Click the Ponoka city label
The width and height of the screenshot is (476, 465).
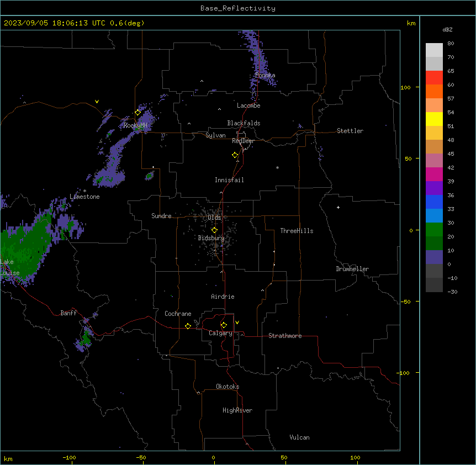[x=265, y=75]
